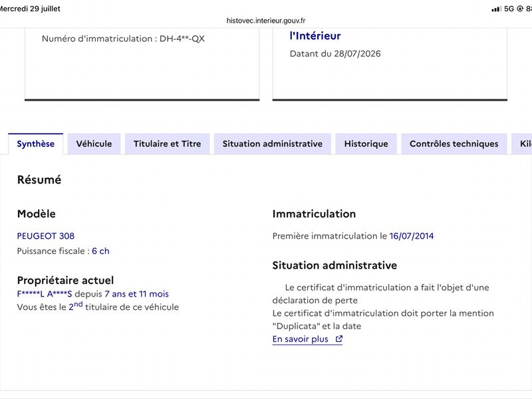Click the déclaration de perte text
Screen dimensions: 532x399
click(315, 301)
